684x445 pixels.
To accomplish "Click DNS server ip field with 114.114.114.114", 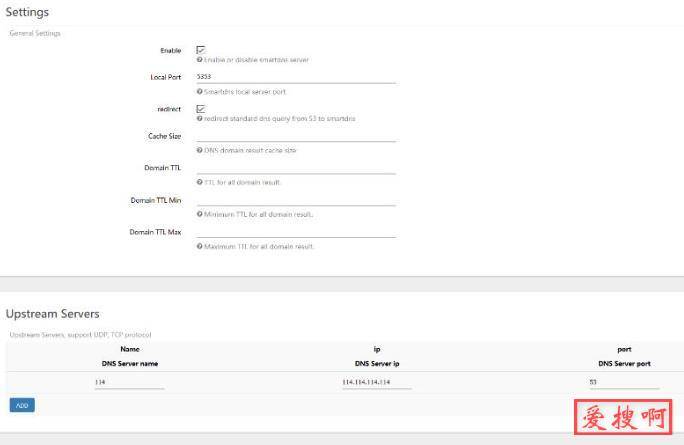I will [x=376, y=383].
